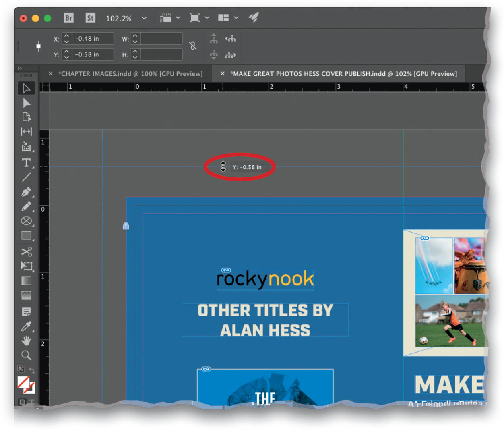This screenshot has height=430, width=504.
Task: Select the Gap tool
Action: point(26,132)
